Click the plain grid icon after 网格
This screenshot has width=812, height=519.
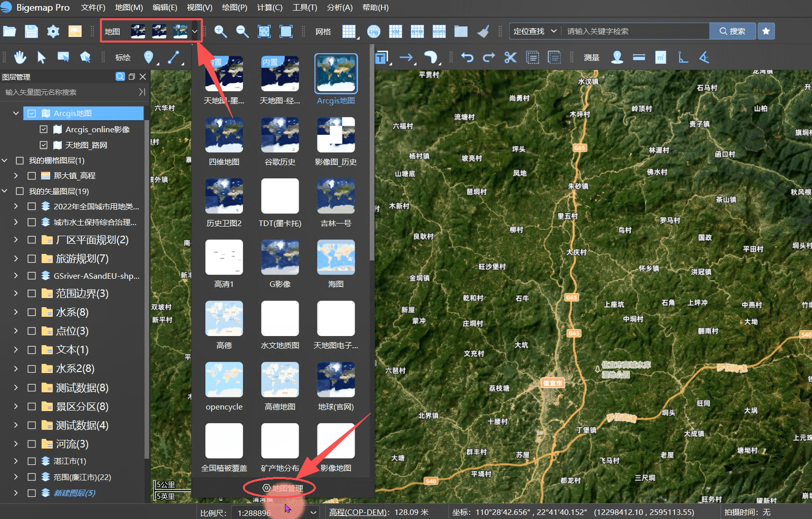[x=349, y=31]
